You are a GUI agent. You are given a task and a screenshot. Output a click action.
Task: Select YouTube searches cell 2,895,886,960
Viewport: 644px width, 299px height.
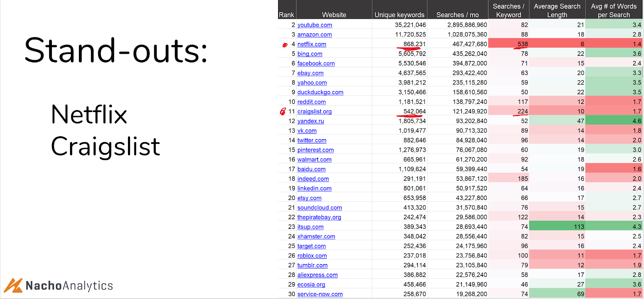point(458,25)
